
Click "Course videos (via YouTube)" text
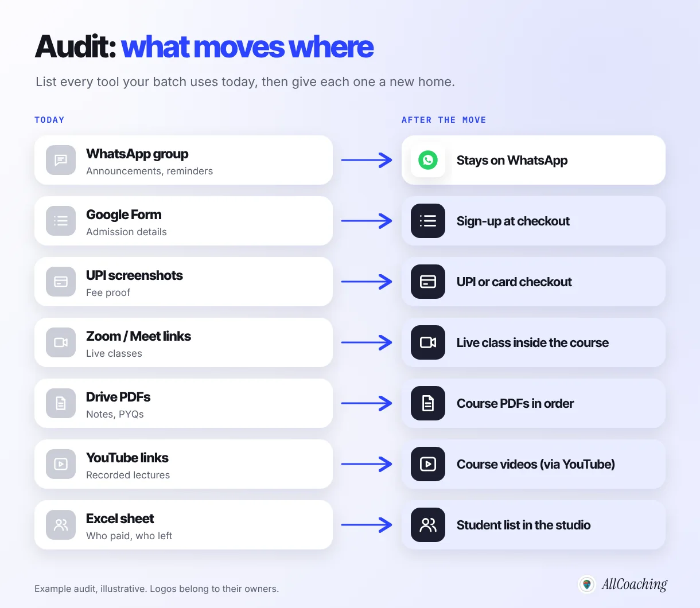pyautogui.click(x=536, y=465)
